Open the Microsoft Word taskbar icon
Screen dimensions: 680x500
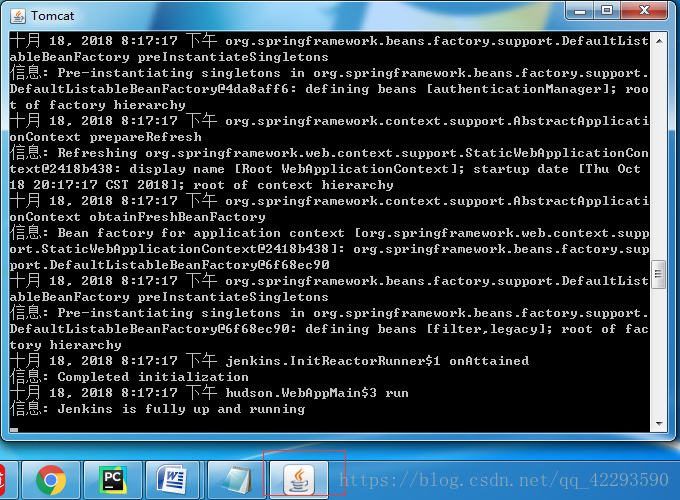coord(172,480)
